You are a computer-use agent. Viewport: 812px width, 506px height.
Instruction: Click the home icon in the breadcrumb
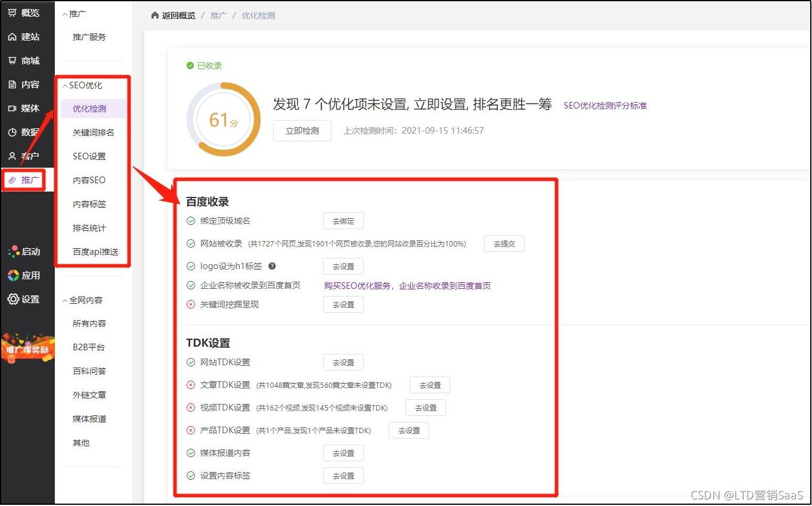pyautogui.click(x=154, y=16)
